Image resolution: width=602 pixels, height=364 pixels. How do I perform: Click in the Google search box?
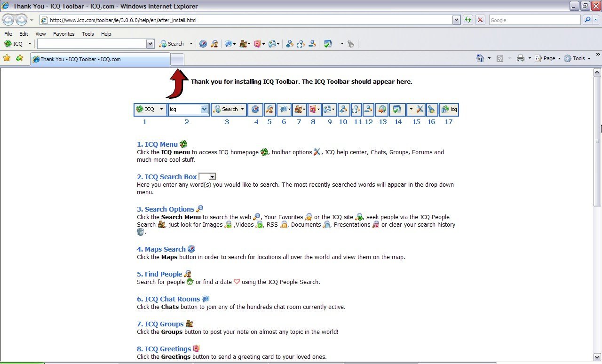point(535,20)
